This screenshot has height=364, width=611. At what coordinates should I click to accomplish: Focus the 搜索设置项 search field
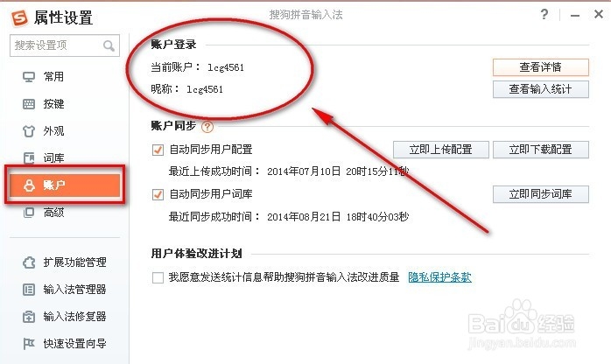coord(65,45)
